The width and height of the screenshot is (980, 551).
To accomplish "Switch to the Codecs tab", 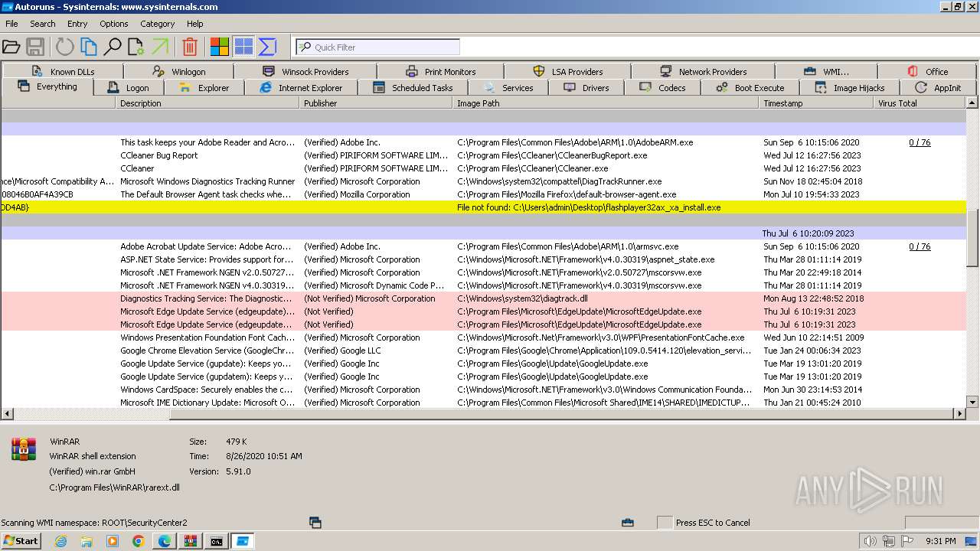I will pyautogui.click(x=663, y=88).
